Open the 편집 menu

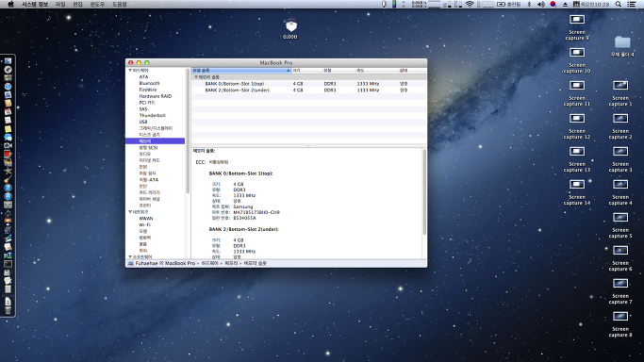click(77, 4)
